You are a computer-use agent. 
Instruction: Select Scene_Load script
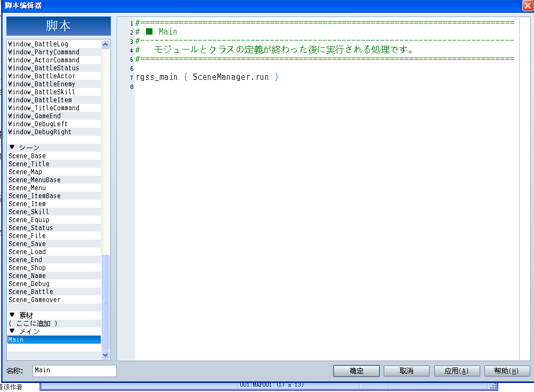click(x=54, y=252)
